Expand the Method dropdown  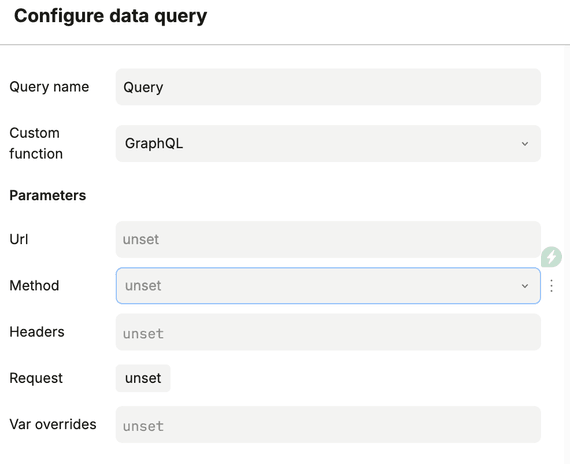[x=328, y=286]
